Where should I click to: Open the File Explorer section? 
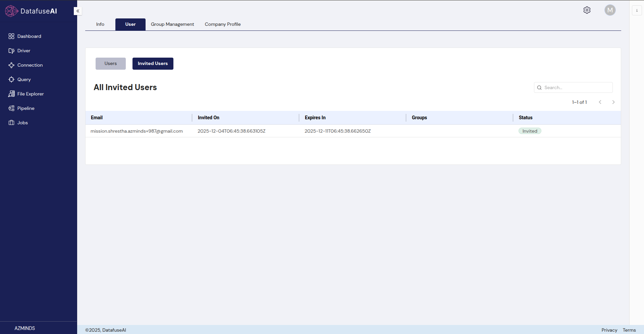coord(31,94)
